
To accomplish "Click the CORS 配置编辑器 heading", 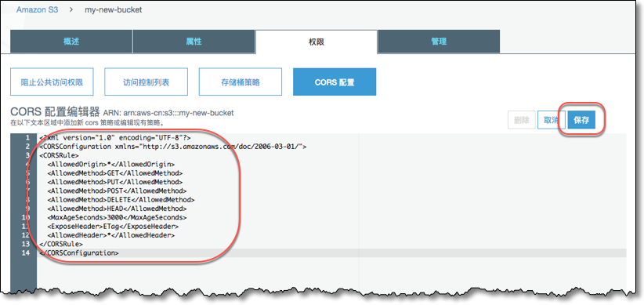I will click(55, 112).
